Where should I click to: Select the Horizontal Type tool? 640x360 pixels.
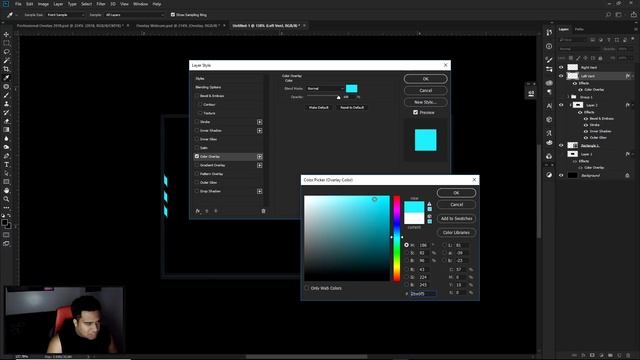click(x=7, y=164)
